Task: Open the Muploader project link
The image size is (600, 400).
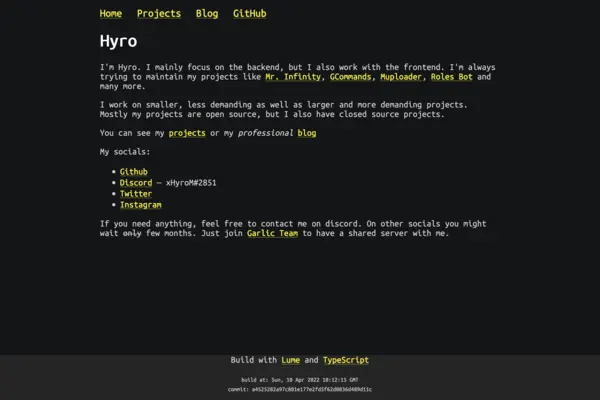Action: [x=401, y=77]
